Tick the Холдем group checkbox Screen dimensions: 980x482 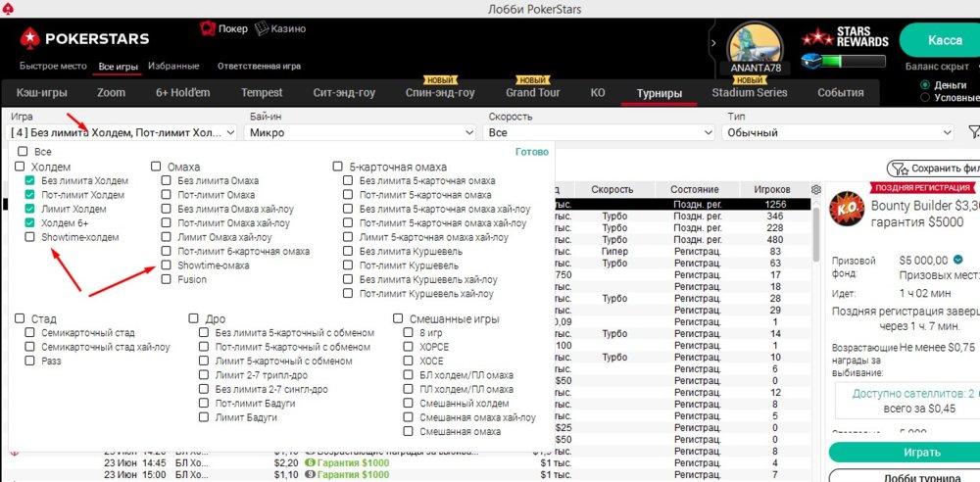click(20, 167)
